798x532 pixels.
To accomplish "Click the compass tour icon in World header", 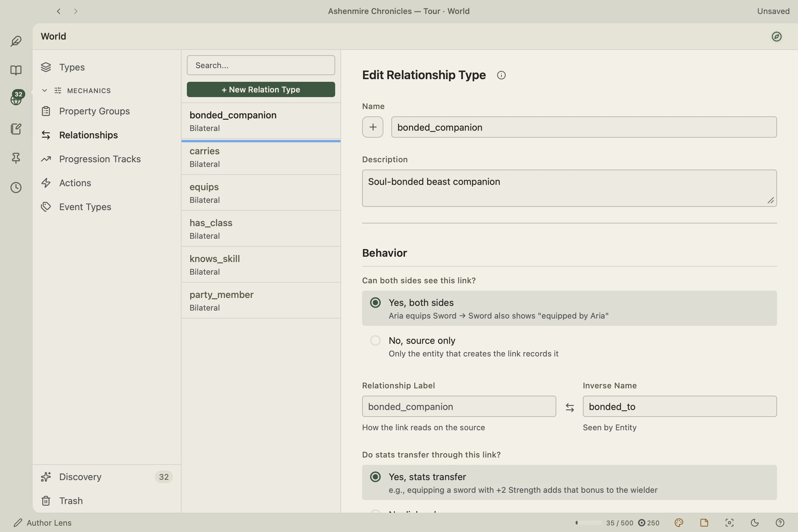I will point(776,36).
